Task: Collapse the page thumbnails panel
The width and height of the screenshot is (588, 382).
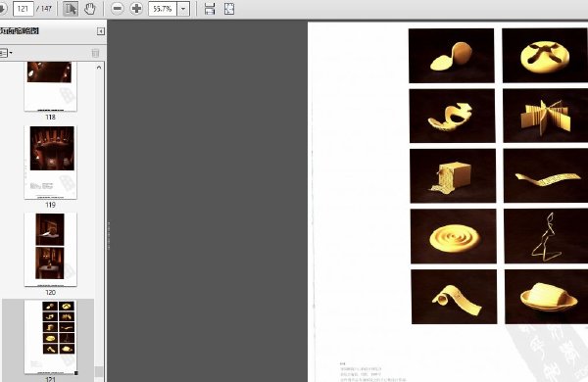Action: pyautogui.click(x=101, y=31)
